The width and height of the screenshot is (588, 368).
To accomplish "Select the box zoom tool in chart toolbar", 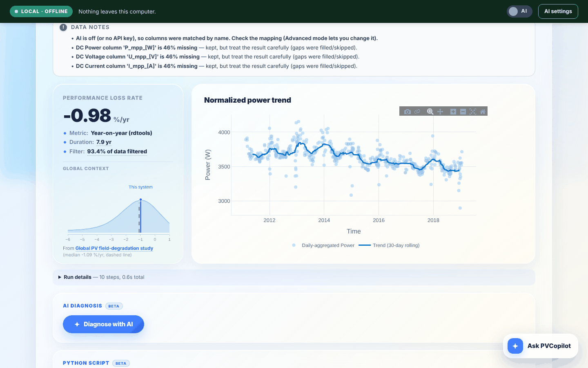I will pos(430,112).
